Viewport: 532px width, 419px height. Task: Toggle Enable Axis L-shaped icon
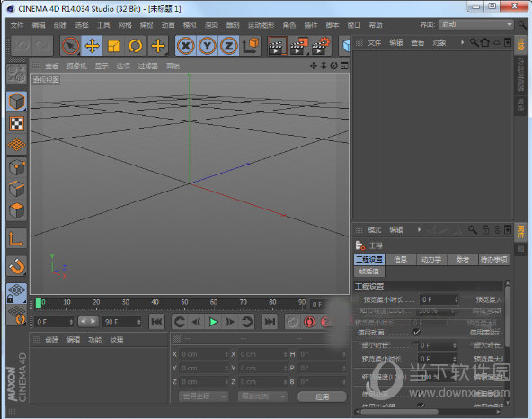click(16, 238)
